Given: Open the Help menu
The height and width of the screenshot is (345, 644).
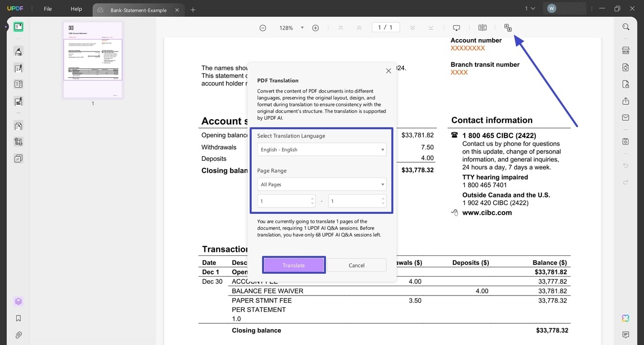Looking at the screenshot, I should pyautogui.click(x=76, y=9).
